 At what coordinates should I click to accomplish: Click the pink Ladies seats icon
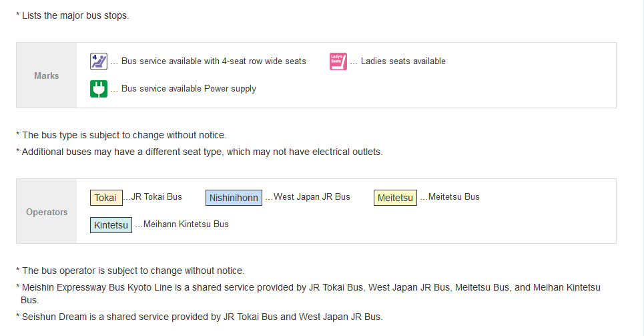coord(338,61)
